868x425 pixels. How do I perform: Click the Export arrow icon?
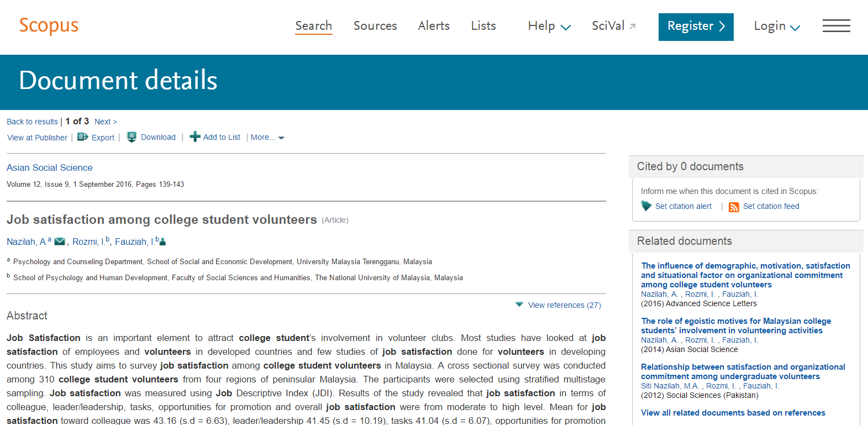82,137
